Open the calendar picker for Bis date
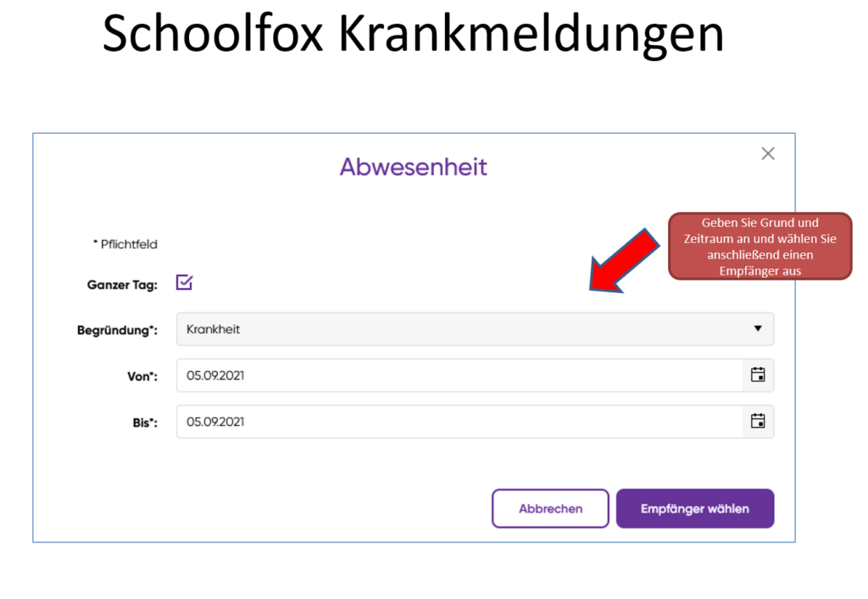The height and width of the screenshot is (599, 868). 758,421
